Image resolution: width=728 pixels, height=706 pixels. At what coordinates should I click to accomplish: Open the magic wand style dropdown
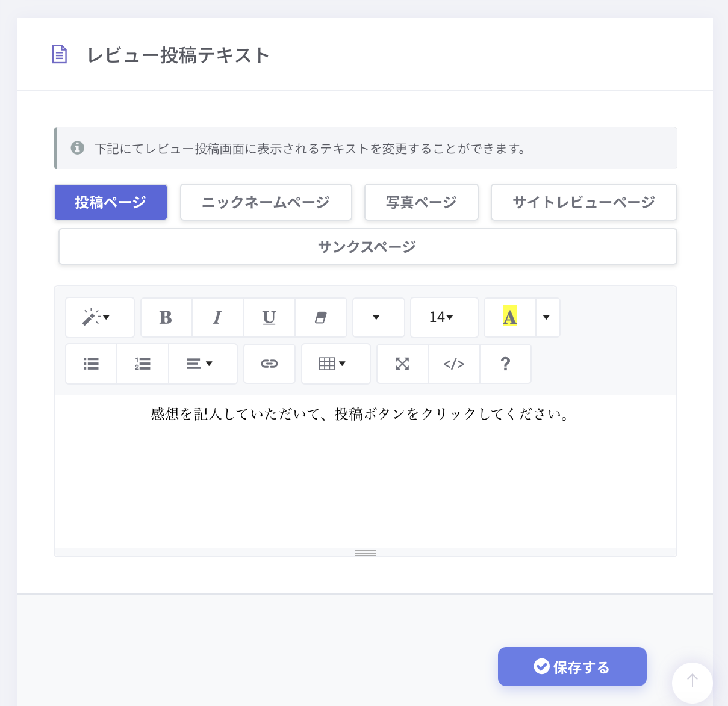99,317
